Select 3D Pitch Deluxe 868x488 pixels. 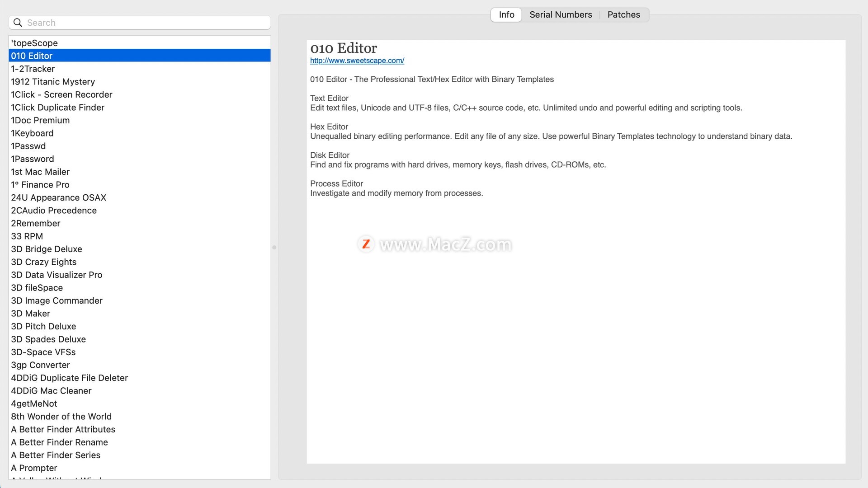140,326
